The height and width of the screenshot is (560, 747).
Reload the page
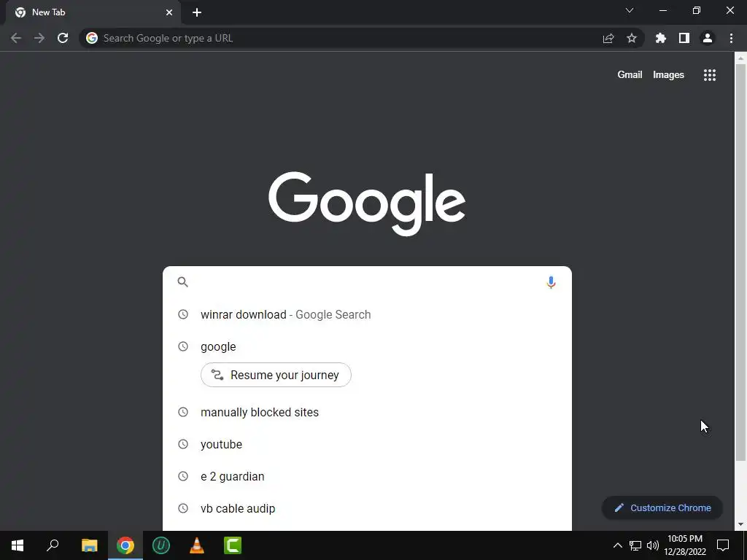(x=63, y=38)
